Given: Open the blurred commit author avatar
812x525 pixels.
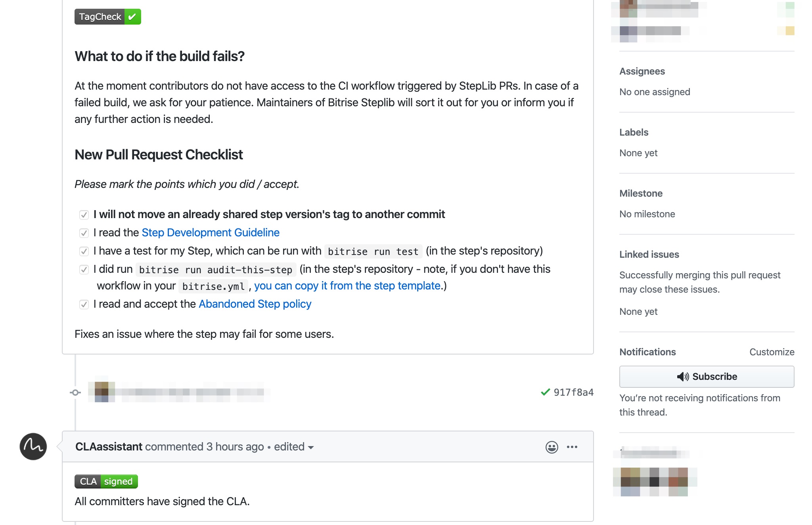Looking at the screenshot, I should (x=101, y=392).
